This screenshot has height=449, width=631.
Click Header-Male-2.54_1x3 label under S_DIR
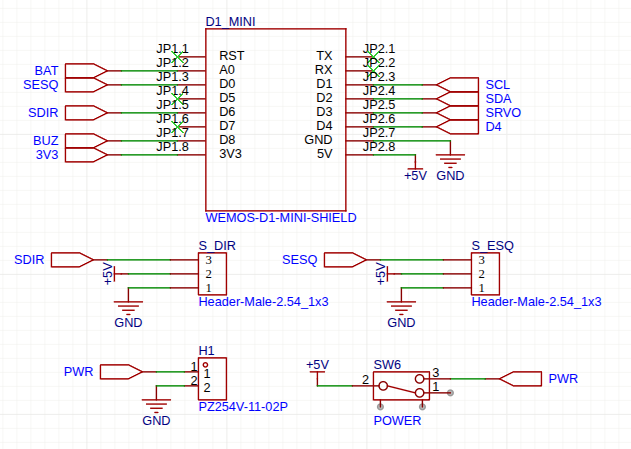click(264, 302)
